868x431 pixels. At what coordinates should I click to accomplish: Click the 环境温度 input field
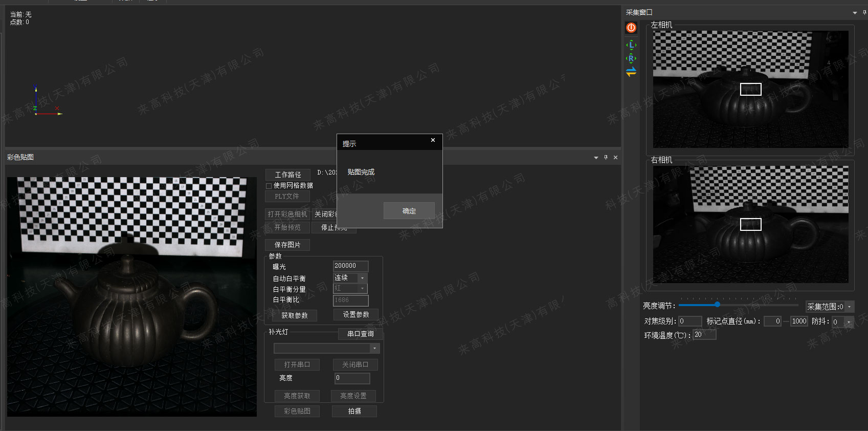[x=704, y=335]
